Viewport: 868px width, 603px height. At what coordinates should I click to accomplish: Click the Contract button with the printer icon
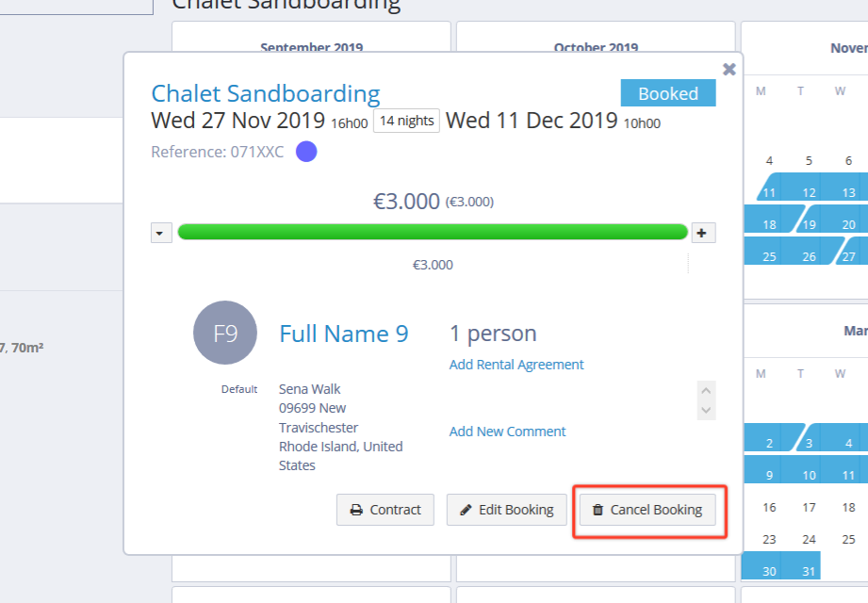pyautogui.click(x=385, y=510)
